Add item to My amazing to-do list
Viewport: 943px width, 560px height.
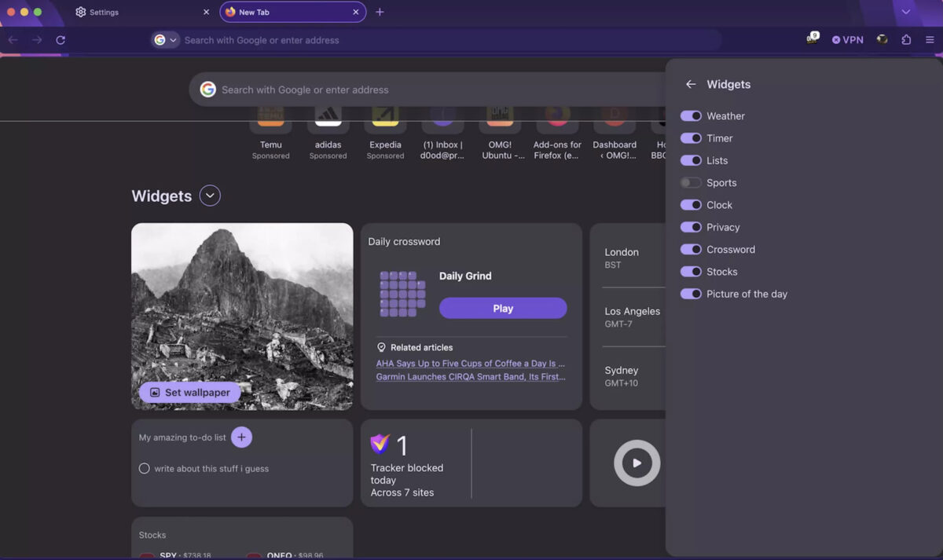click(x=241, y=437)
